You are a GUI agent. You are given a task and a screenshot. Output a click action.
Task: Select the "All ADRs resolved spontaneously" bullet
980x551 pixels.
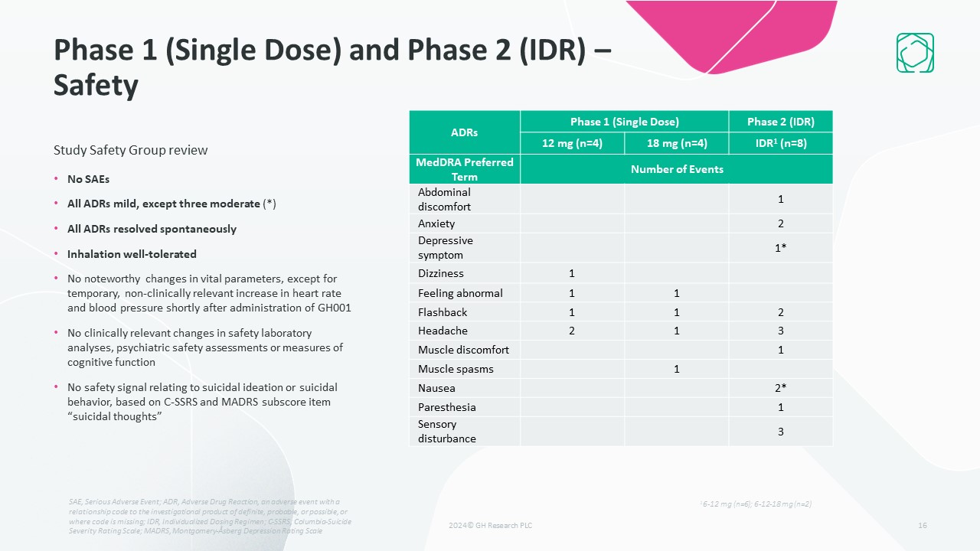click(x=152, y=229)
